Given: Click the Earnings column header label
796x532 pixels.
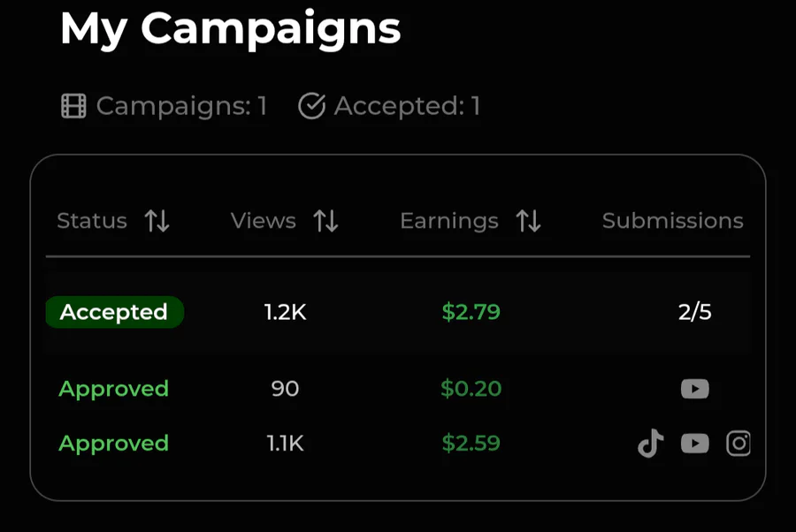Looking at the screenshot, I should (x=449, y=221).
